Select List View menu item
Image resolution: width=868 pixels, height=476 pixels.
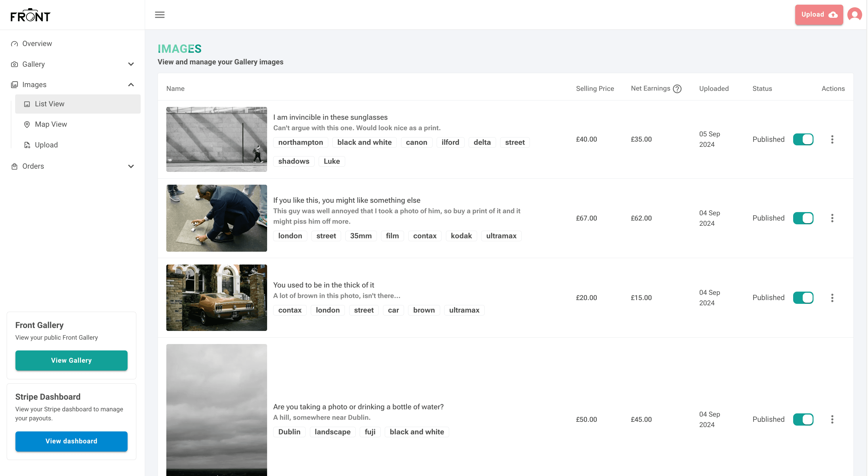(x=78, y=104)
